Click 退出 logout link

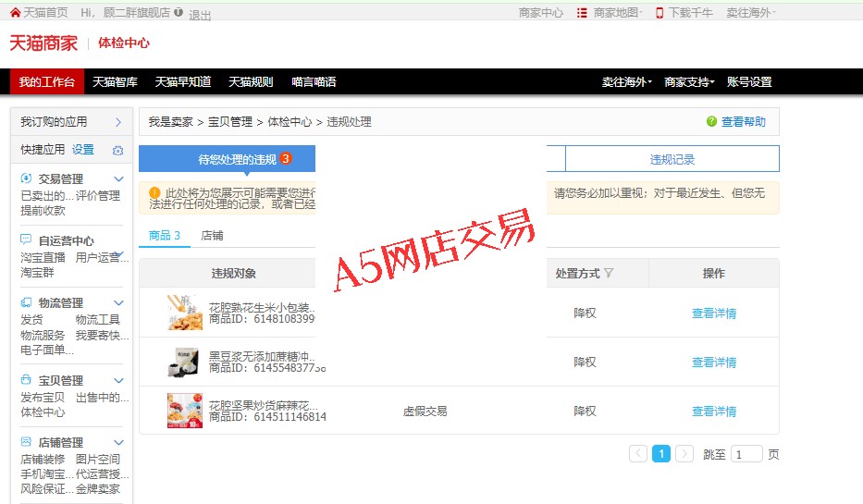pos(200,15)
